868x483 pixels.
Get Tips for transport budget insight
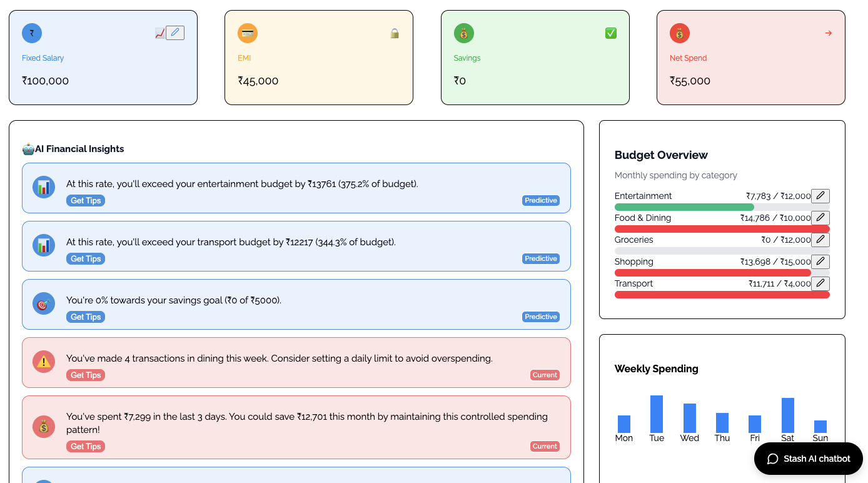(86, 259)
